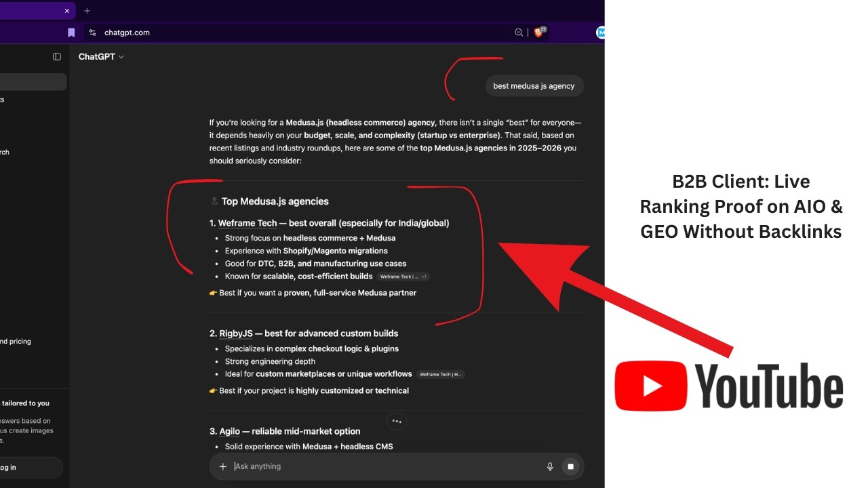The width and height of the screenshot is (868, 488).
Task: Expand the three-dots more options button
Action: tap(397, 421)
